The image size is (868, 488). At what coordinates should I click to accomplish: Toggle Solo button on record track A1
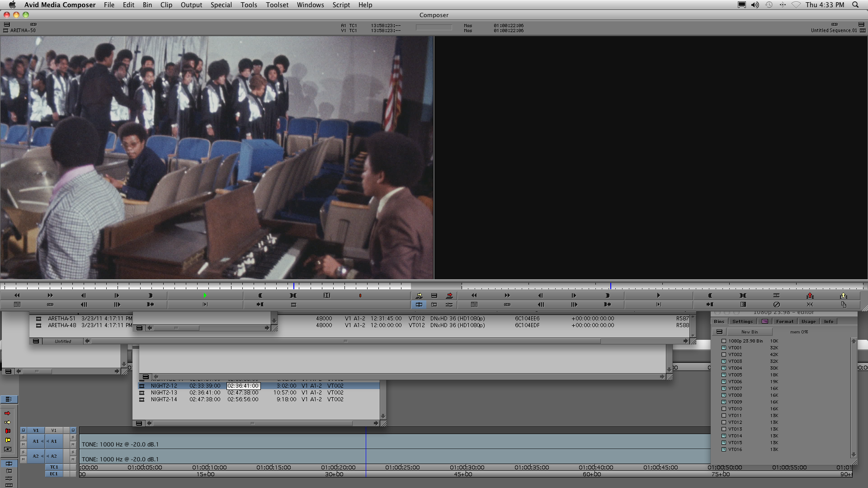(73, 437)
